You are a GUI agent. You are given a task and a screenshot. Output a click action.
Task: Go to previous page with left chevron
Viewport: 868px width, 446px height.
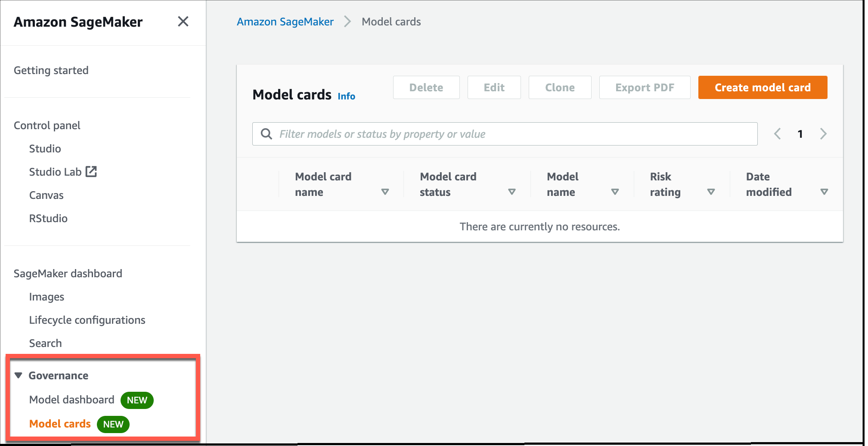[x=777, y=134]
